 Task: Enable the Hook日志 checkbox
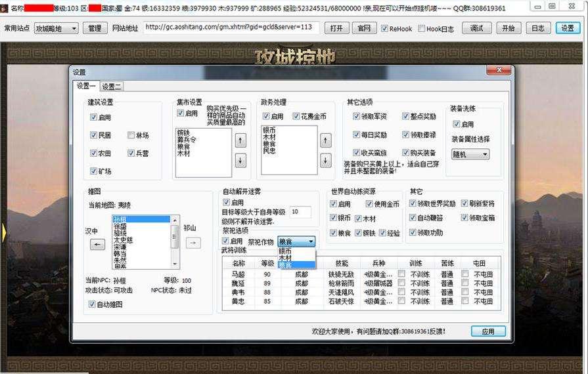tap(422, 29)
